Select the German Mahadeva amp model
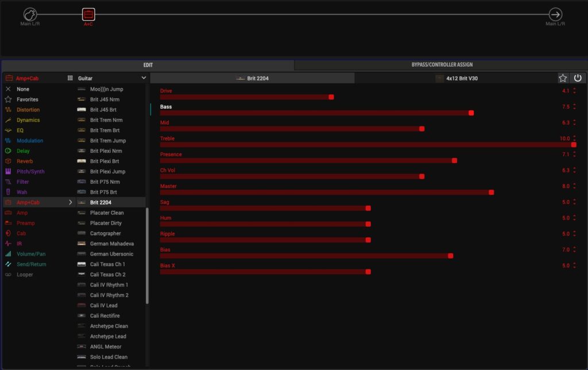The height and width of the screenshot is (370, 588). tap(111, 244)
